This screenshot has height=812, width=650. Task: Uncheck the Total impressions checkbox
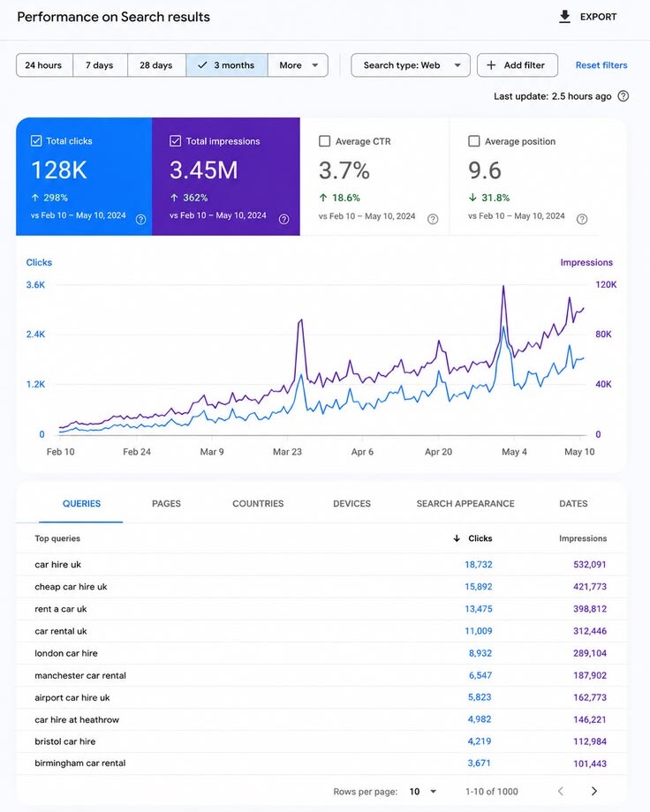click(175, 141)
